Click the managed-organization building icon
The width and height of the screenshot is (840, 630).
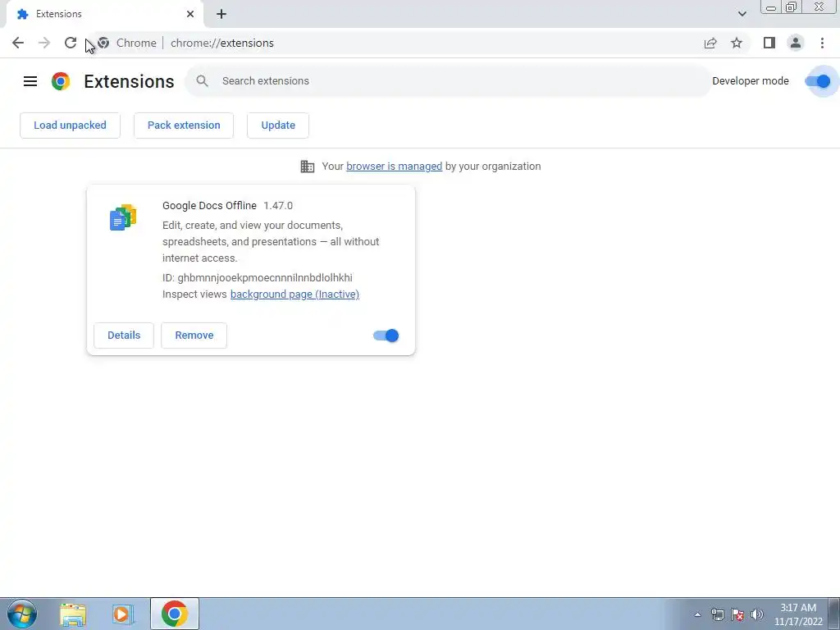coord(308,167)
